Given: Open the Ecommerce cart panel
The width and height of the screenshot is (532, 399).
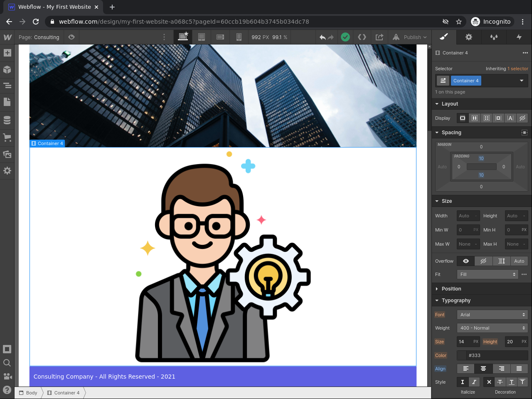Looking at the screenshot, I should tap(7, 137).
